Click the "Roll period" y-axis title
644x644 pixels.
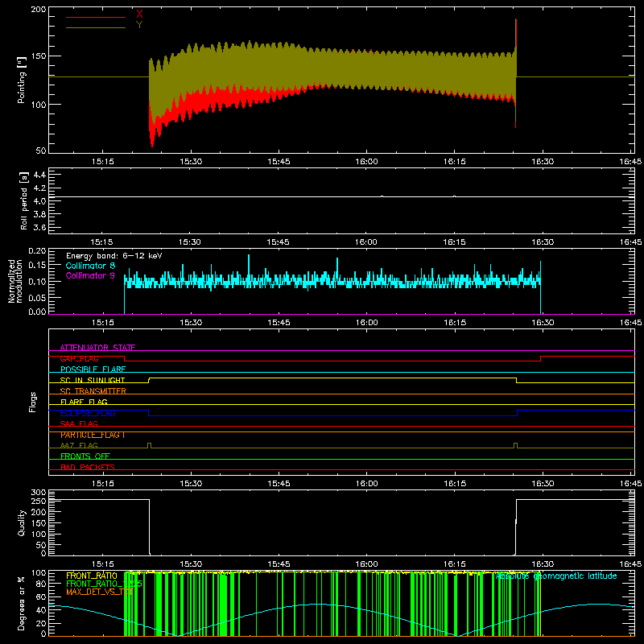click(24, 200)
